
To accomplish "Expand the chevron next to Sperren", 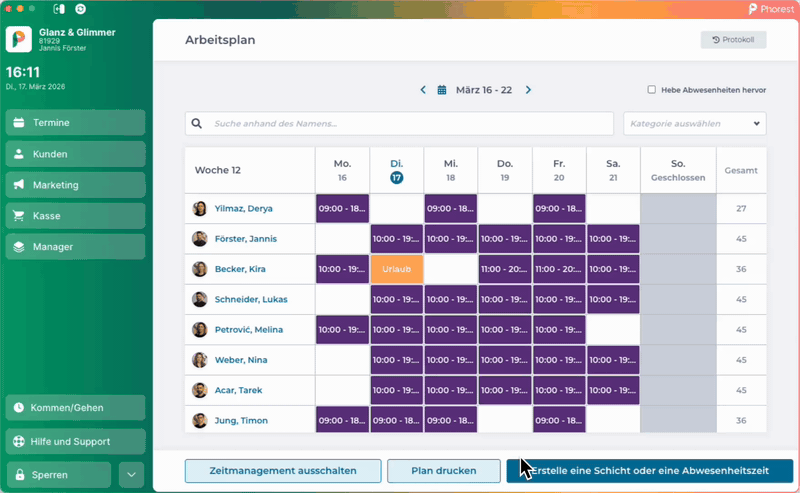I will [x=131, y=474].
